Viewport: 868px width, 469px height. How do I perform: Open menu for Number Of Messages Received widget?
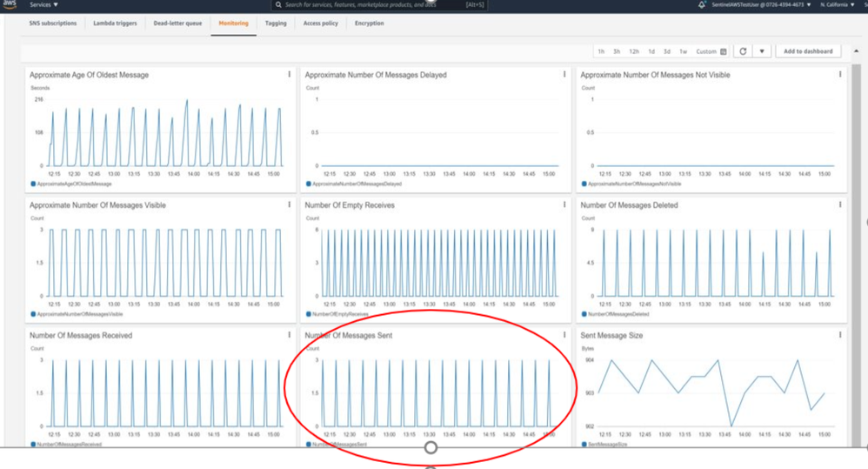289,334
